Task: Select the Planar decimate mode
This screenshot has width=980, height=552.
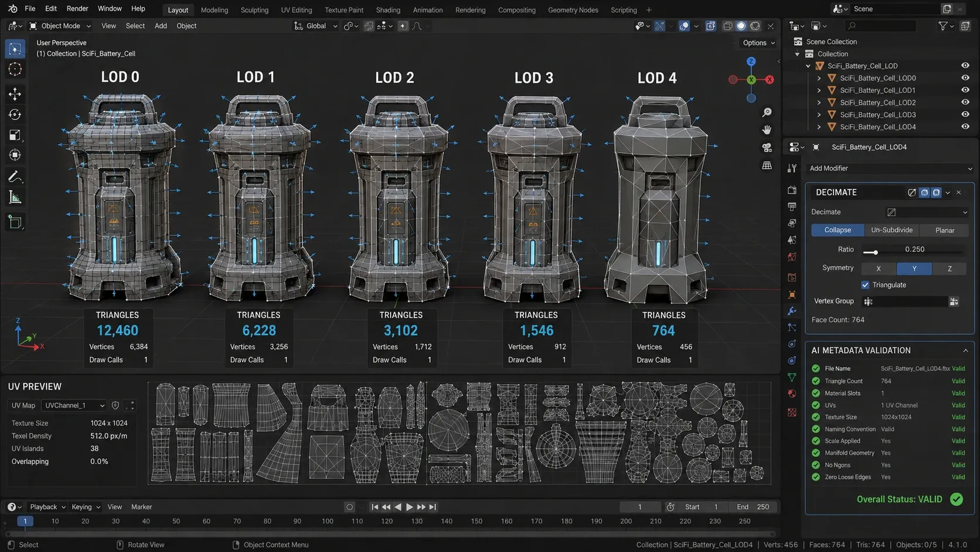Action: pyautogui.click(x=944, y=230)
